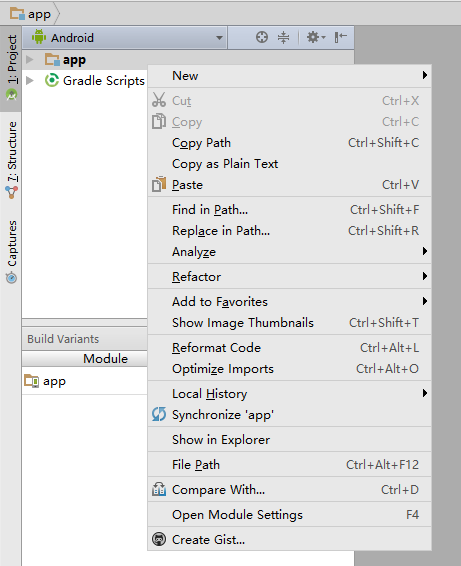Select the app row in Build Variants
The image size is (461, 566).
click(84, 381)
